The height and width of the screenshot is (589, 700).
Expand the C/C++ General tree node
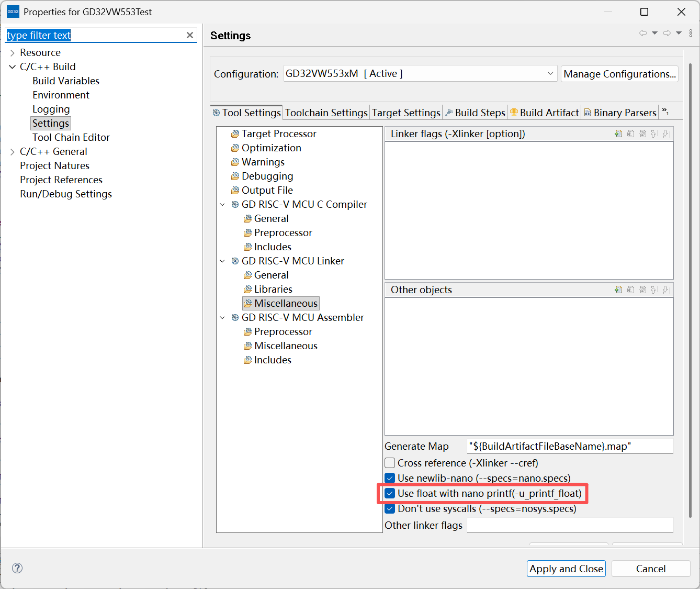(x=13, y=152)
